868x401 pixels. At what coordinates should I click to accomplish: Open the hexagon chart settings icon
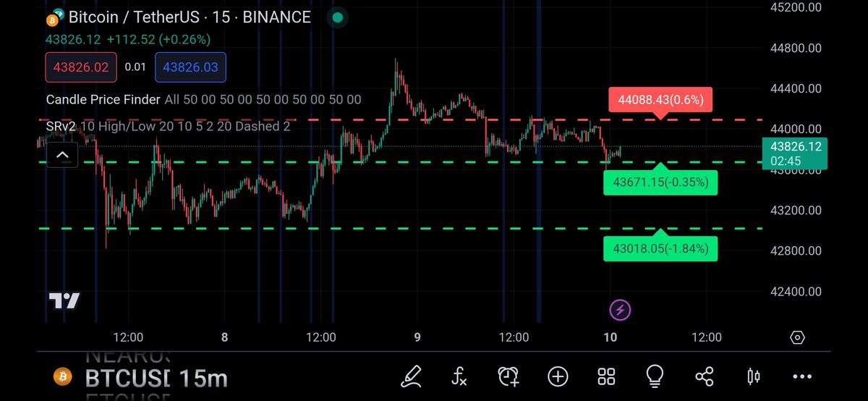click(797, 337)
